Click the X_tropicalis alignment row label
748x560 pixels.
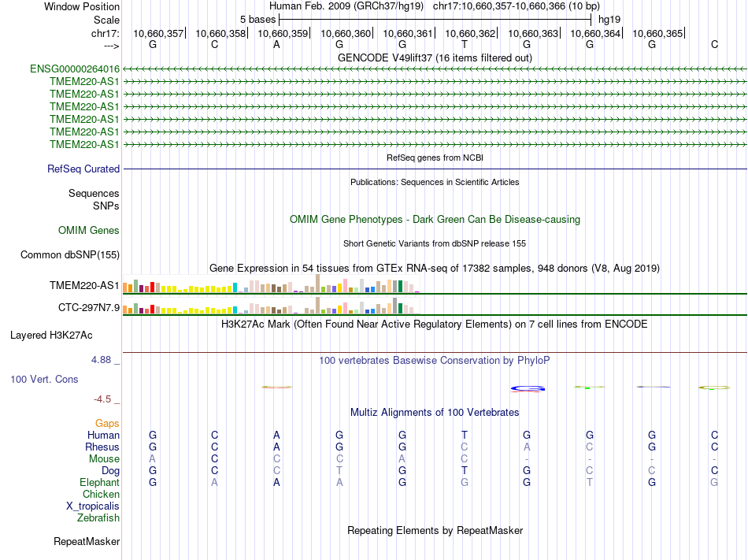93,506
